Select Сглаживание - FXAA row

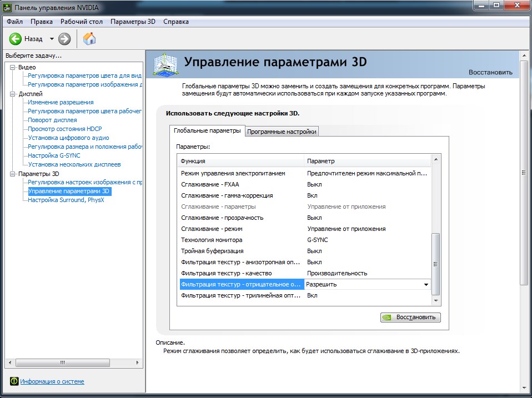click(305, 184)
